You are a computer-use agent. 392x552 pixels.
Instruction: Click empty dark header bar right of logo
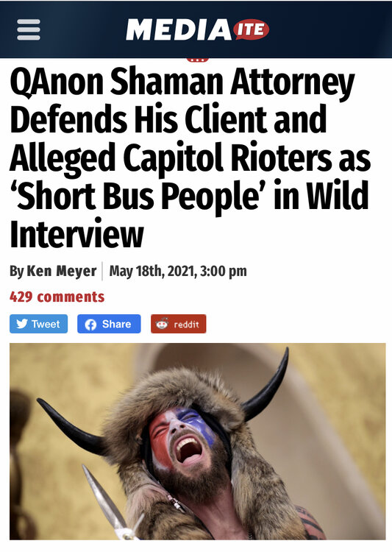point(331,29)
